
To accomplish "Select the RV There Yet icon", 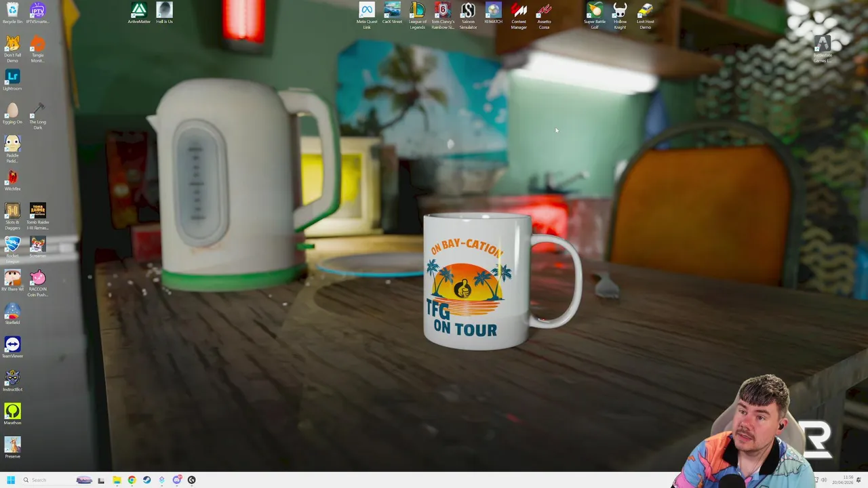I will (x=12, y=281).
